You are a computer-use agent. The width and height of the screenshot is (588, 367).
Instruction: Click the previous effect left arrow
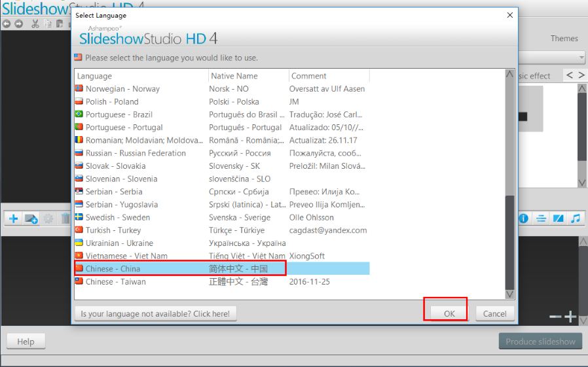[x=569, y=75]
